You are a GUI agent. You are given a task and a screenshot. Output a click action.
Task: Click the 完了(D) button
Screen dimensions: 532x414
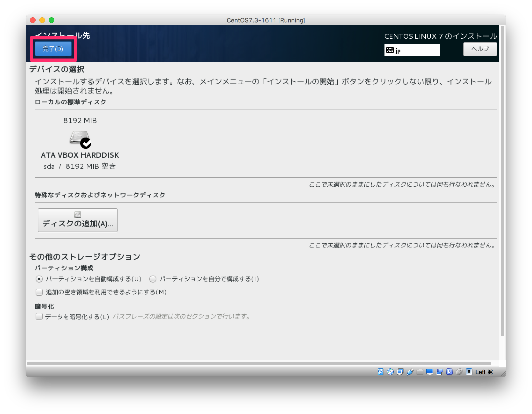pos(53,49)
